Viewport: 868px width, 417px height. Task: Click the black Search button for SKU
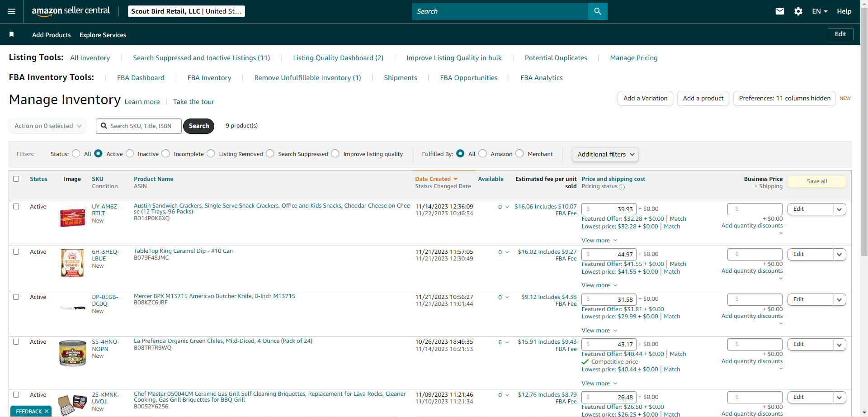pyautogui.click(x=199, y=126)
